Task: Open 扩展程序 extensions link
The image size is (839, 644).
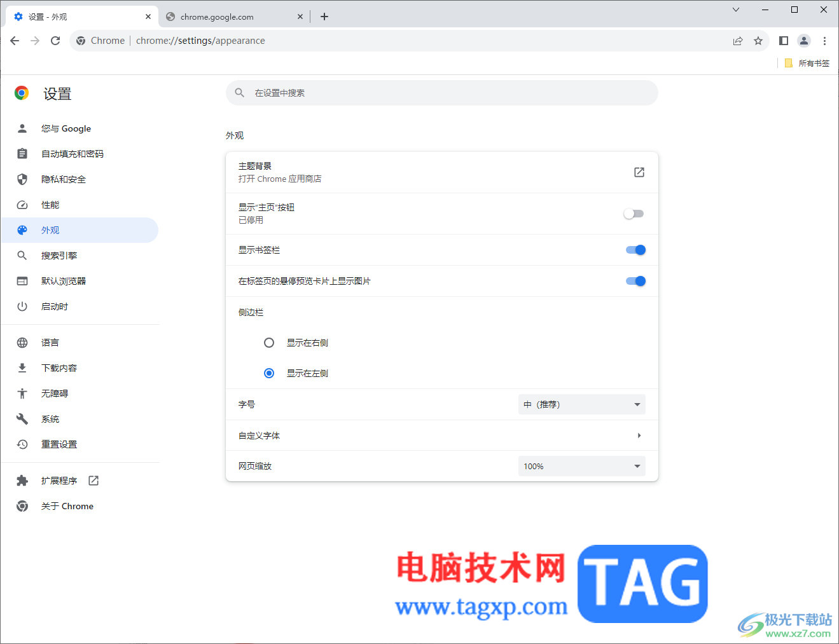Action: [x=80, y=481]
